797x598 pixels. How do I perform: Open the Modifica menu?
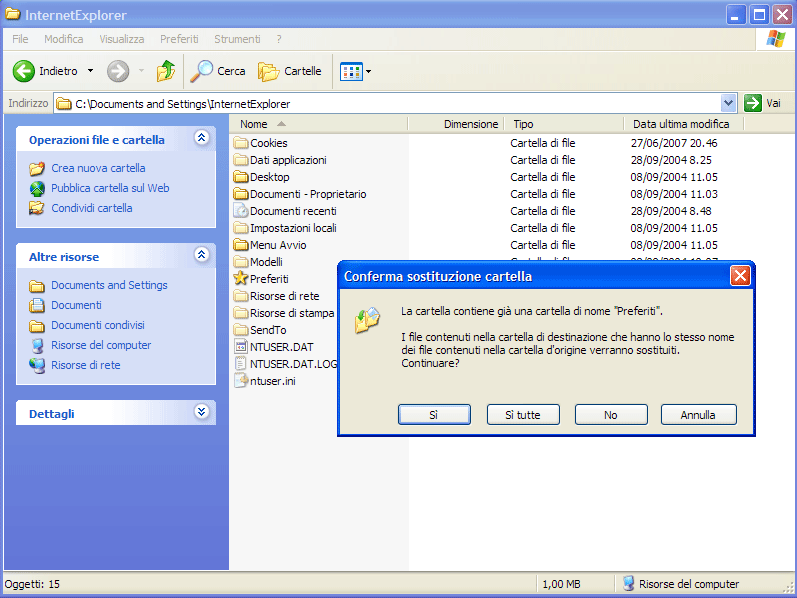tap(64, 39)
